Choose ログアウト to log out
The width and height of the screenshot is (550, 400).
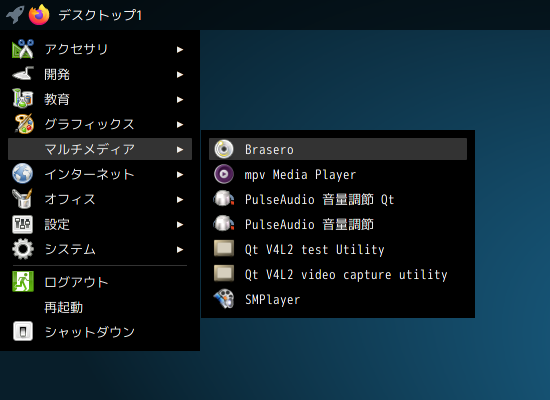coord(100,282)
